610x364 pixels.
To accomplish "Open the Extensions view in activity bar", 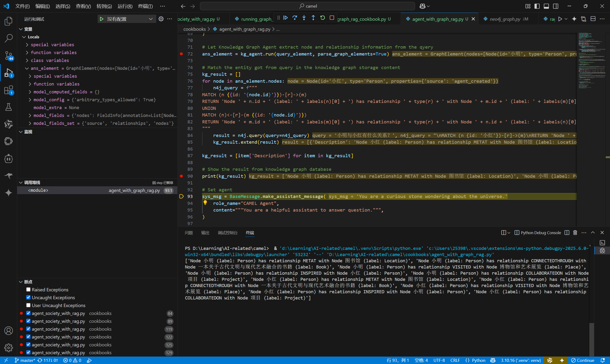I will [x=9, y=90].
